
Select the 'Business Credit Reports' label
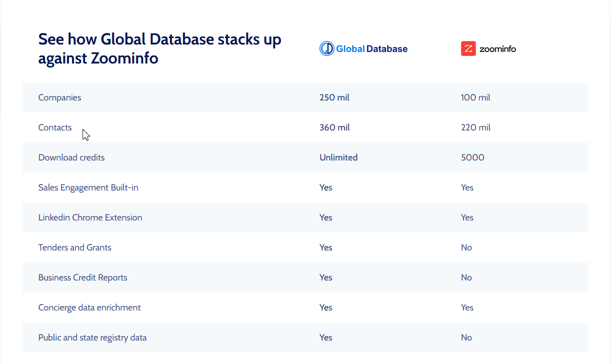point(83,277)
